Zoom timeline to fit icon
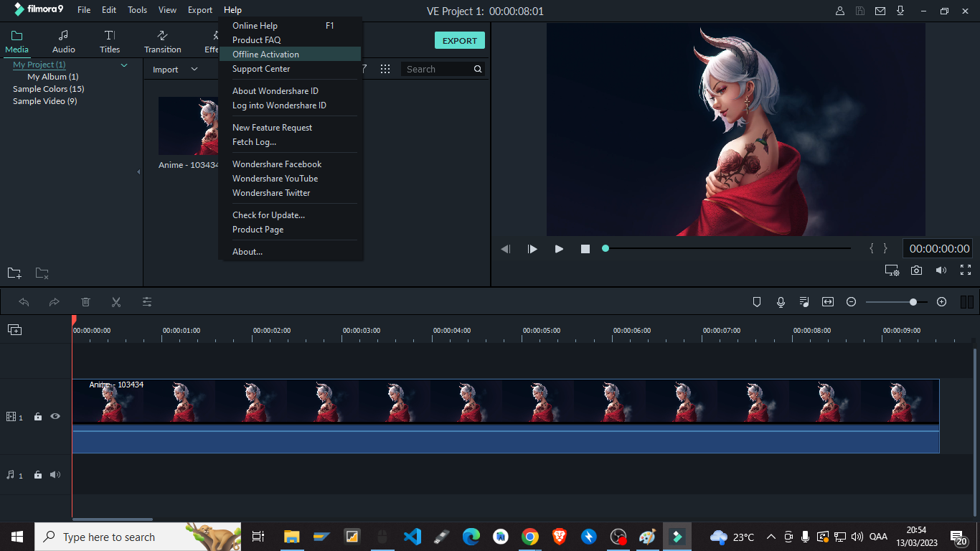 coord(828,302)
